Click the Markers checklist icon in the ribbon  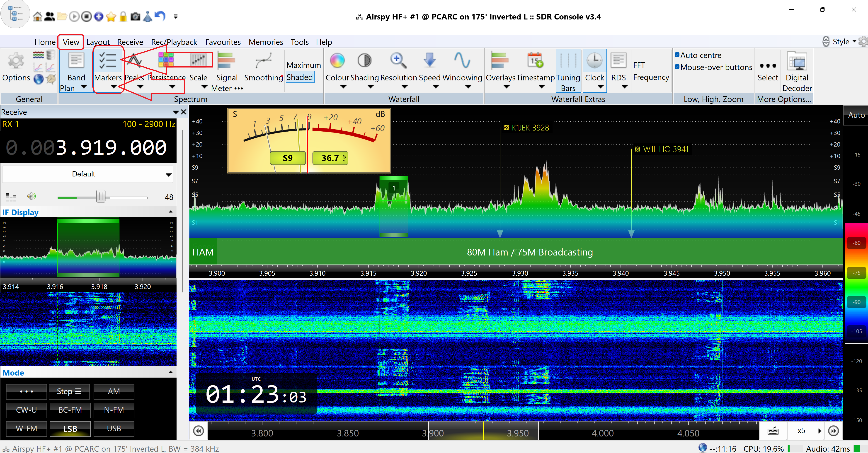tap(108, 61)
